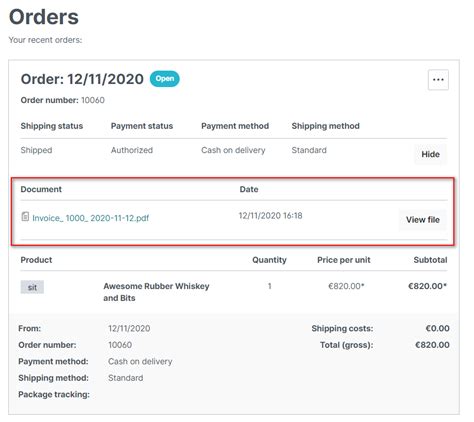Open the three-dots order options menu
The image size is (474, 422).
[438, 80]
